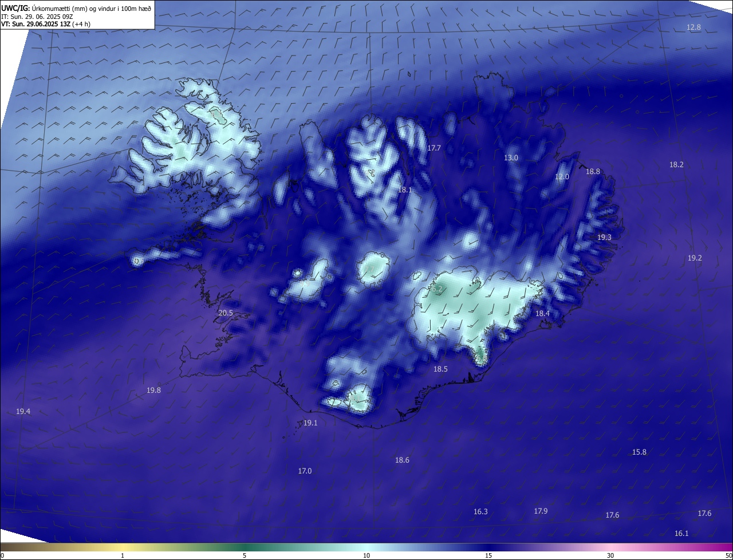
Task: Click the 20.5 value label
Action: tap(226, 313)
